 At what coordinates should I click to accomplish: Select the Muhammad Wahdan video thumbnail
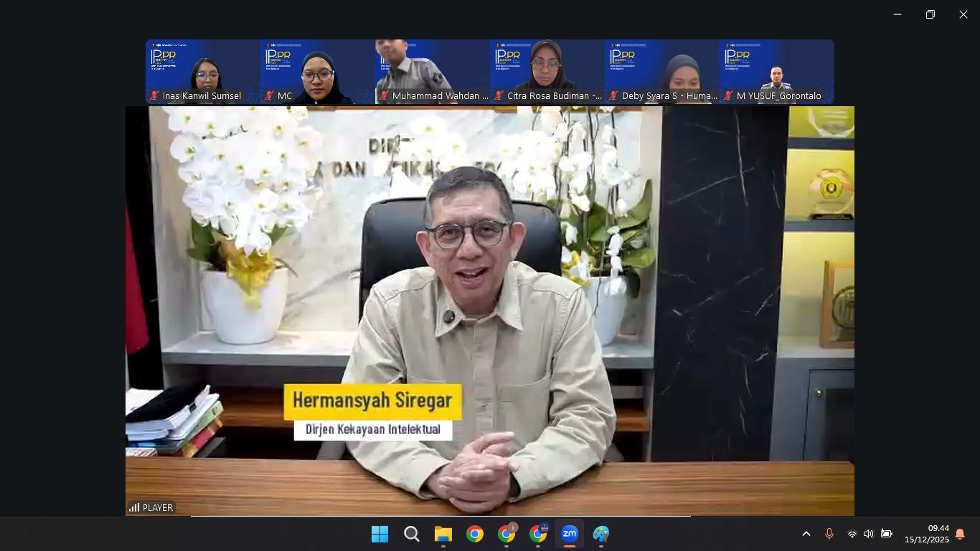433,72
